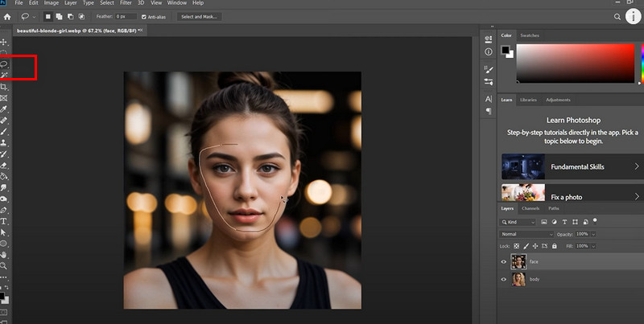Select the Frame tool

pos(4,98)
